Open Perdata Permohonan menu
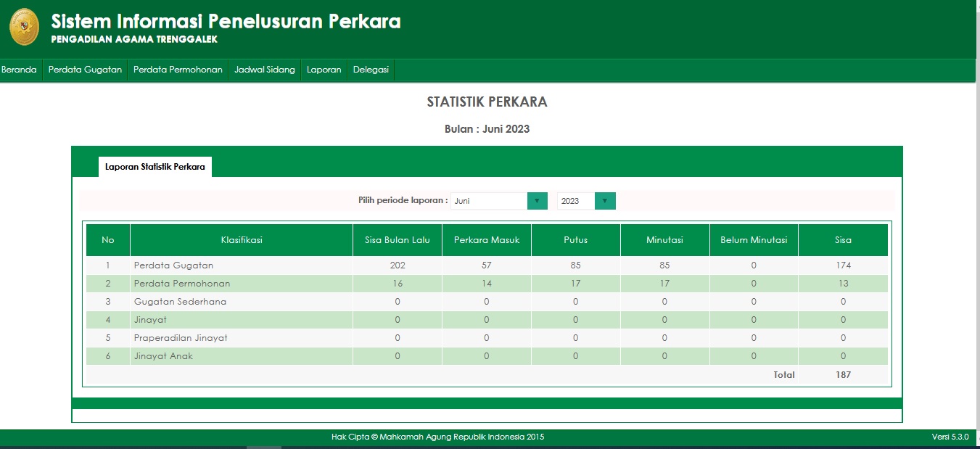 pos(178,70)
